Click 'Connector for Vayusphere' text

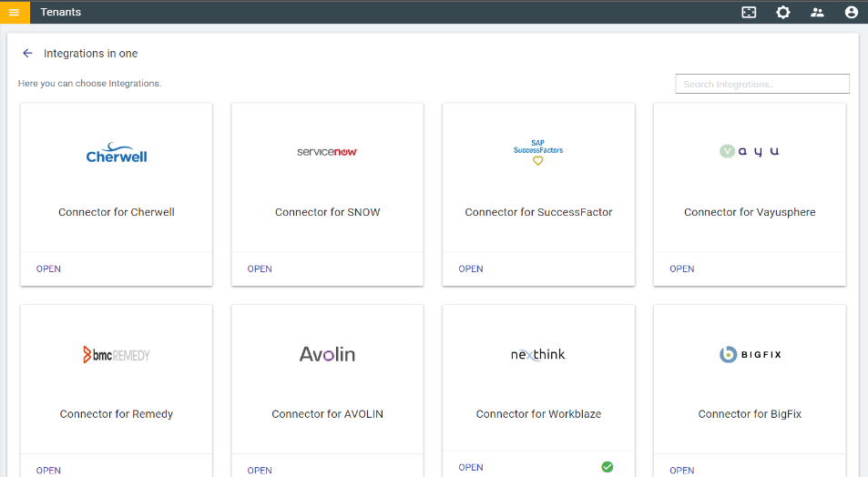(750, 212)
